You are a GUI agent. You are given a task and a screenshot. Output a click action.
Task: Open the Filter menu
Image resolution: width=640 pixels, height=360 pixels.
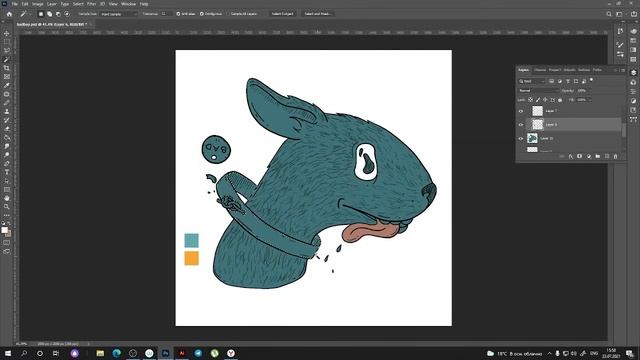coord(91,4)
